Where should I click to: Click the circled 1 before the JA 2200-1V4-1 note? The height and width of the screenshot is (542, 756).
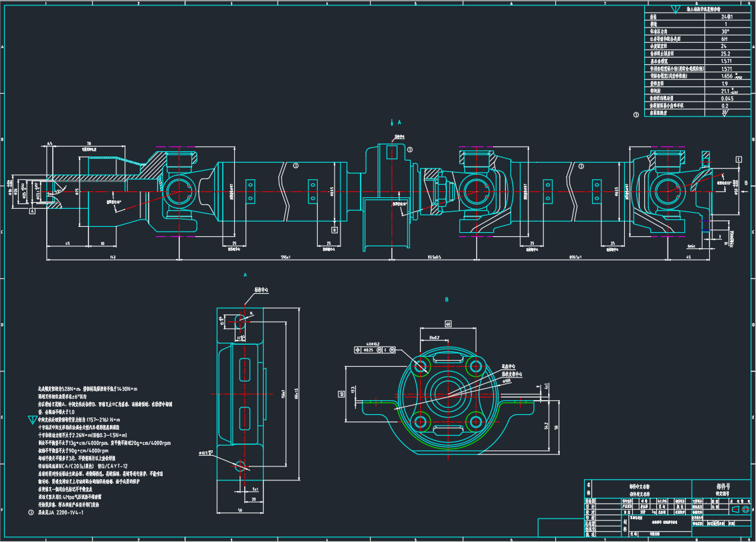click(x=31, y=513)
